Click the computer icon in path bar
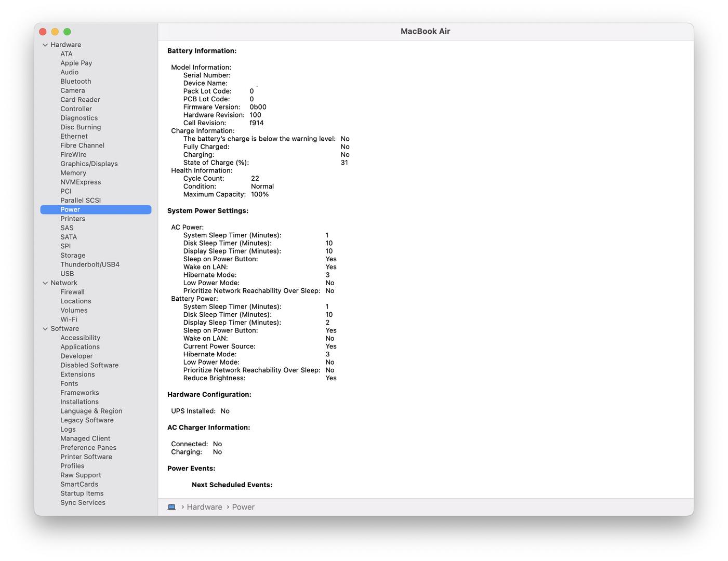This screenshot has width=728, height=561. [x=171, y=507]
